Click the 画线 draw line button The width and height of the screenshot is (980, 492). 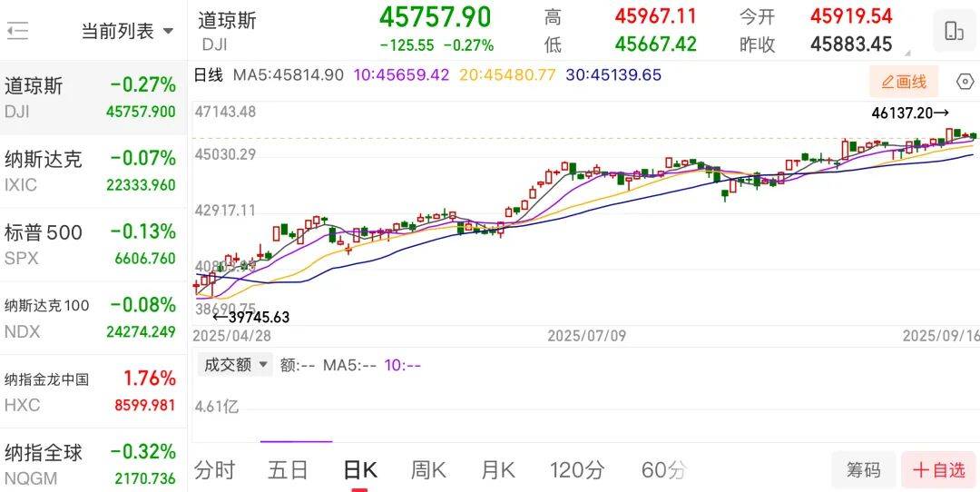coord(904,82)
